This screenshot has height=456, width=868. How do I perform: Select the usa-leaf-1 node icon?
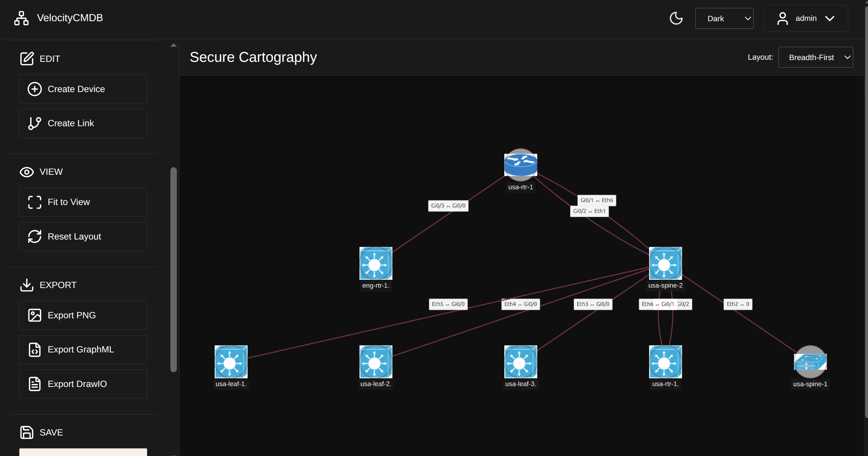pos(231,362)
